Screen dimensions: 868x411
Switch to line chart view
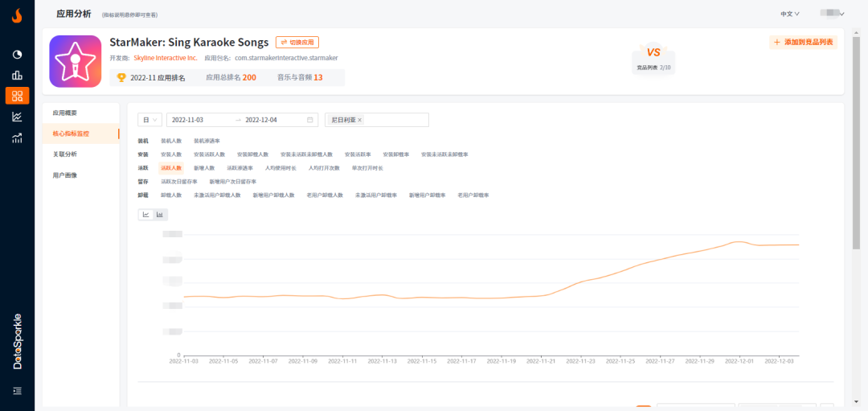coord(146,214)
